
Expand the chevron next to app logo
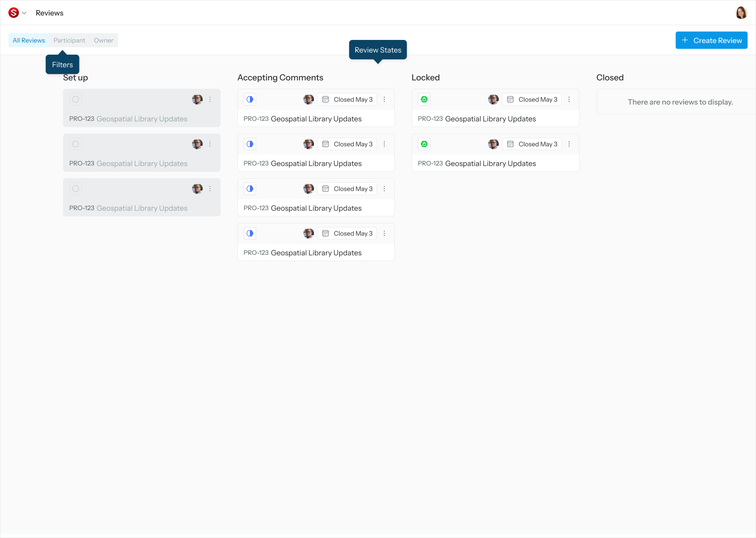(x=24, y=13)
